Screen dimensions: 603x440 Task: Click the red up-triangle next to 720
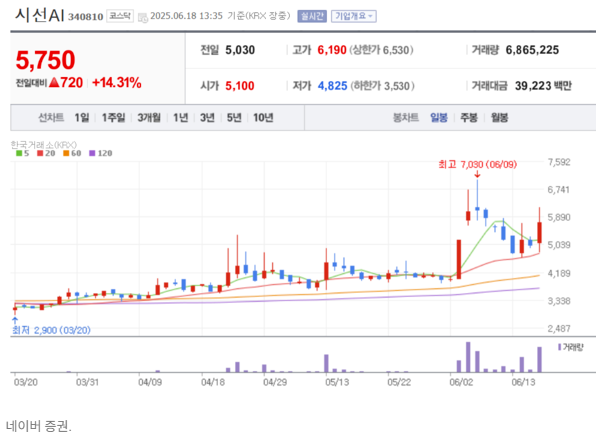pyautogui.click(x=54, y=82)
